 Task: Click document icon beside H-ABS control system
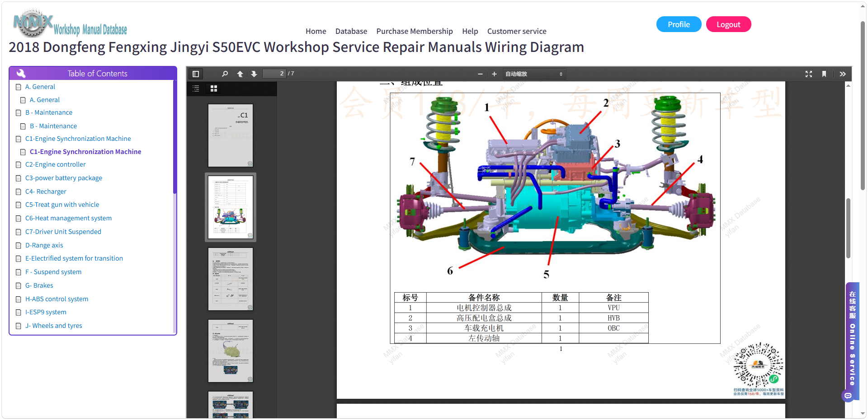[x=19, y=299]
